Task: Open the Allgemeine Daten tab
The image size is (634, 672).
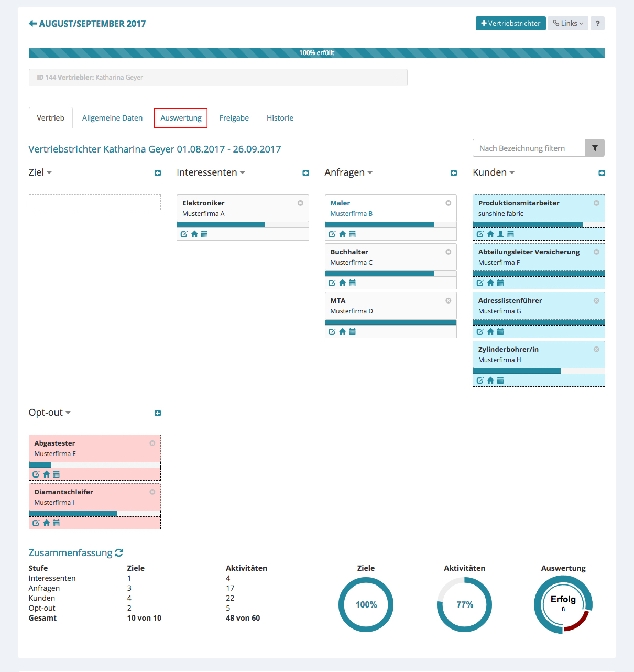Action: [x=112, y=118]
